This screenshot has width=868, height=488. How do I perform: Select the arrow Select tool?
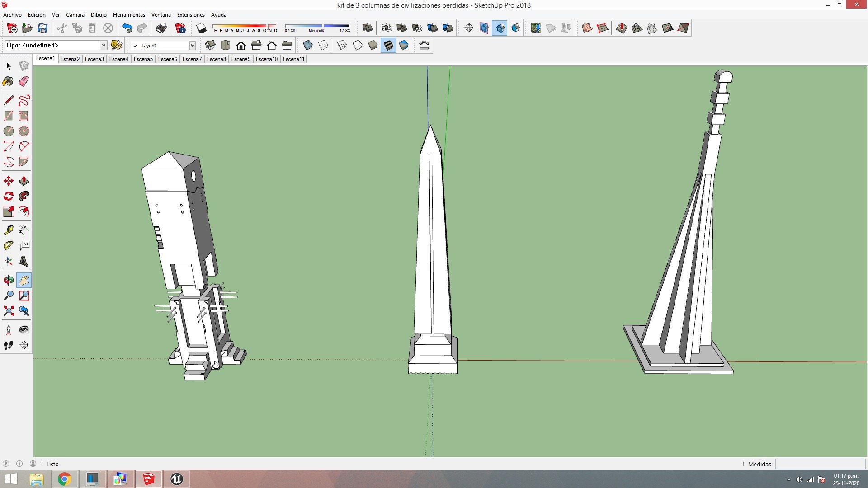point(9,66)
